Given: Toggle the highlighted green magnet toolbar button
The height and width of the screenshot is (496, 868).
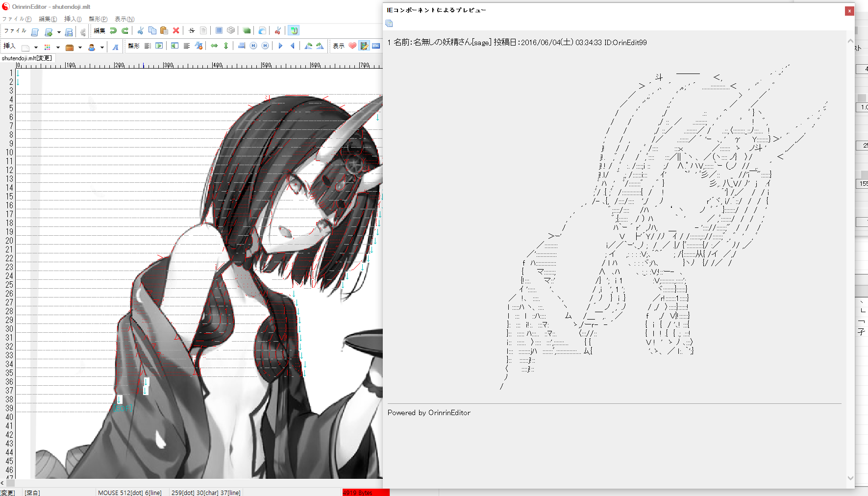Looking at the screenshot, I should pos(293,31).
